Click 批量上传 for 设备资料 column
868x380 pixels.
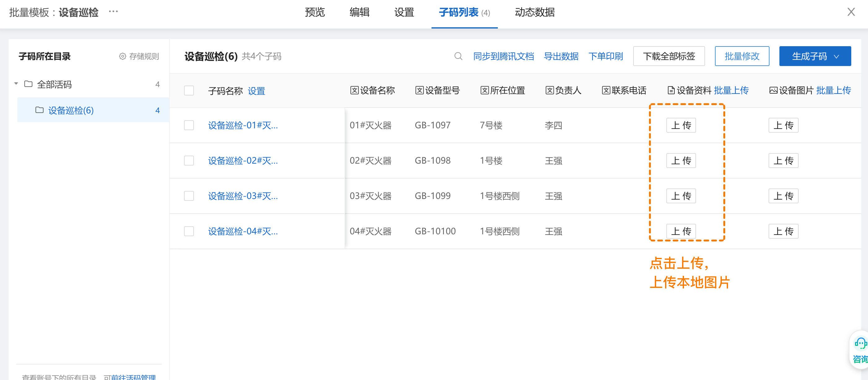tap(731, 91)
